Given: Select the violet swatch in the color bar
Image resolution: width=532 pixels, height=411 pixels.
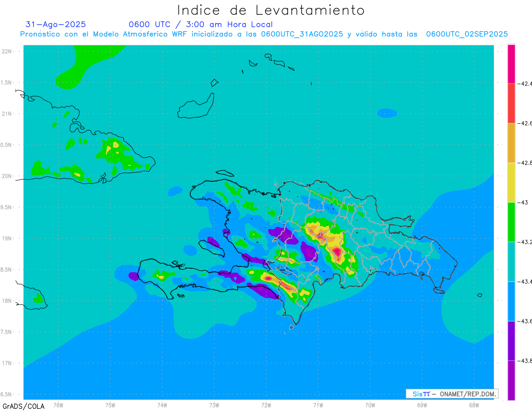Looking at the screenshot, I should (x=511, y=341).
